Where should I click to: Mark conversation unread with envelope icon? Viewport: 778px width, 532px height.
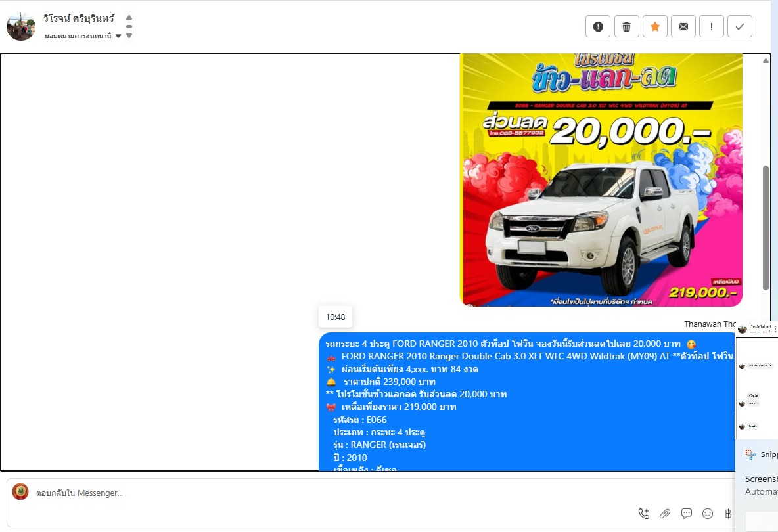[683, 26]
